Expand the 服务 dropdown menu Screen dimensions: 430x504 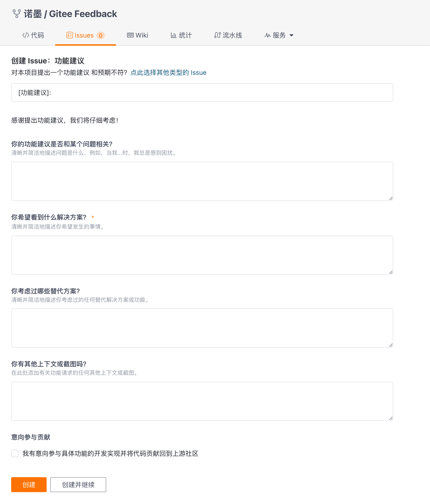coord(279,35)
